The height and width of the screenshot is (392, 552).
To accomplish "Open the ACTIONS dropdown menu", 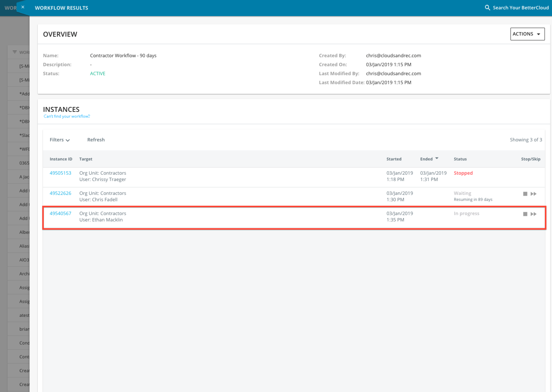I will (x=527, y=34).
